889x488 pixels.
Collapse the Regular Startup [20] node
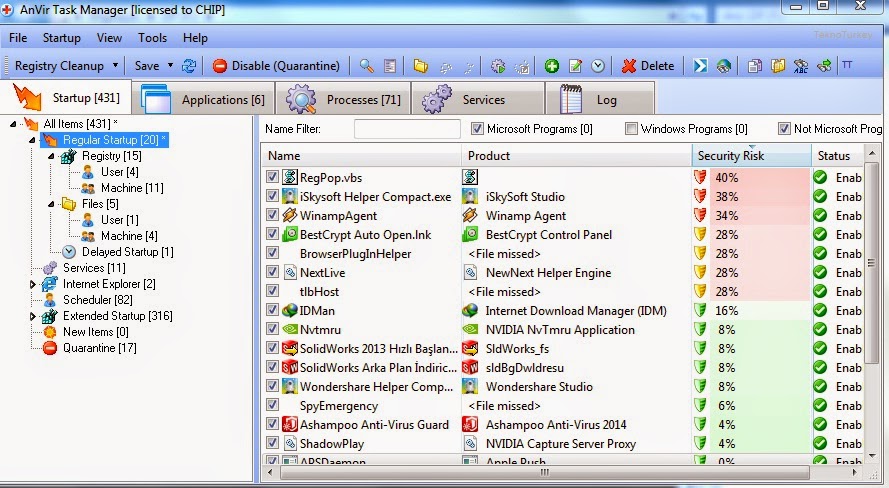pyautogui.click(x=32, y=139)
